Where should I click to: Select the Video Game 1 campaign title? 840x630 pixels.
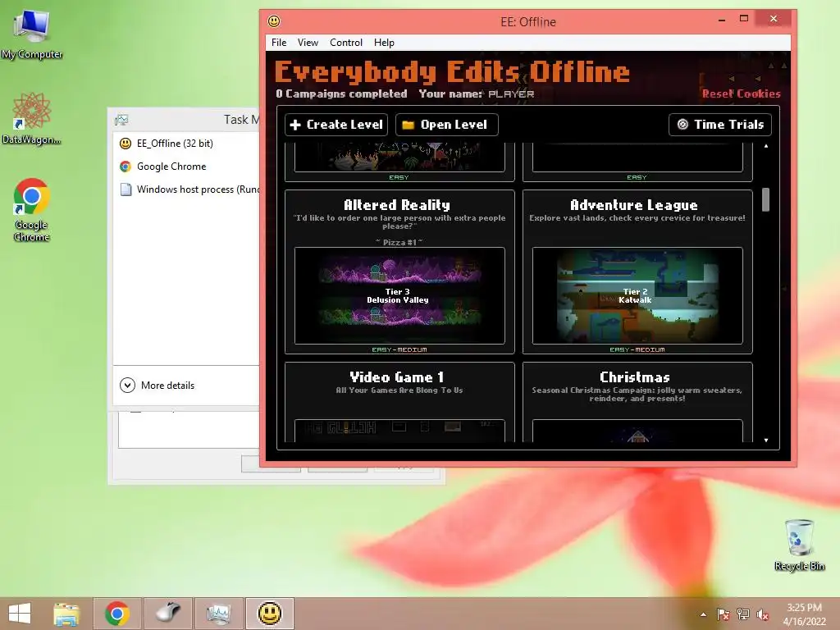pyautogui.click(x=396, y=377)
